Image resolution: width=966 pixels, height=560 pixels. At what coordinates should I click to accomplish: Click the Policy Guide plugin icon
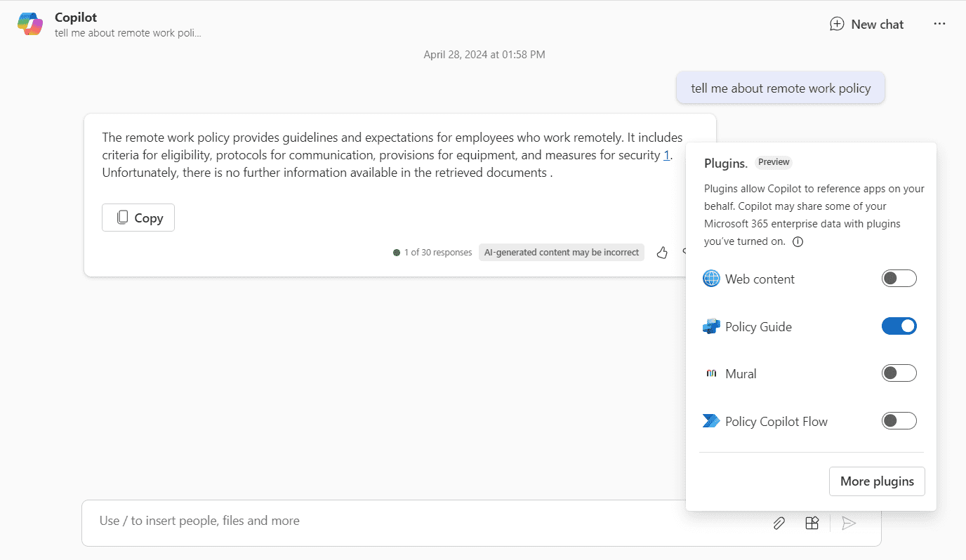click(x=711, y=326)
